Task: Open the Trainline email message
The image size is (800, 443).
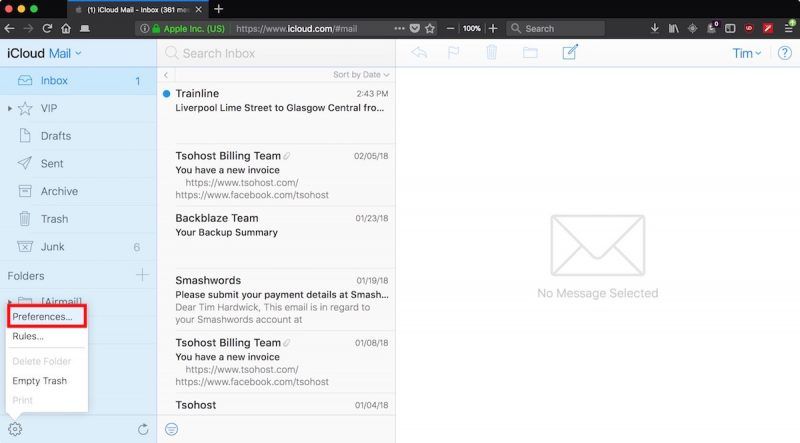Action: (x=276, y=100)
